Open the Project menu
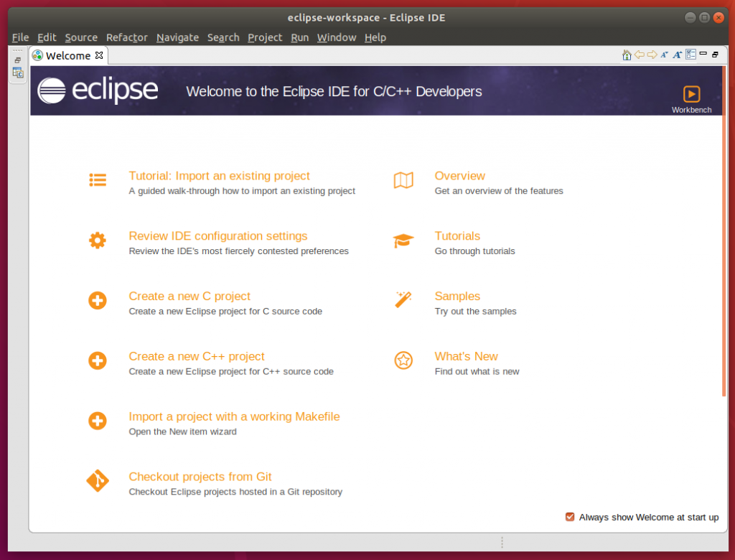735x560 pixels. pyautogui.click(x=265, y=37)
